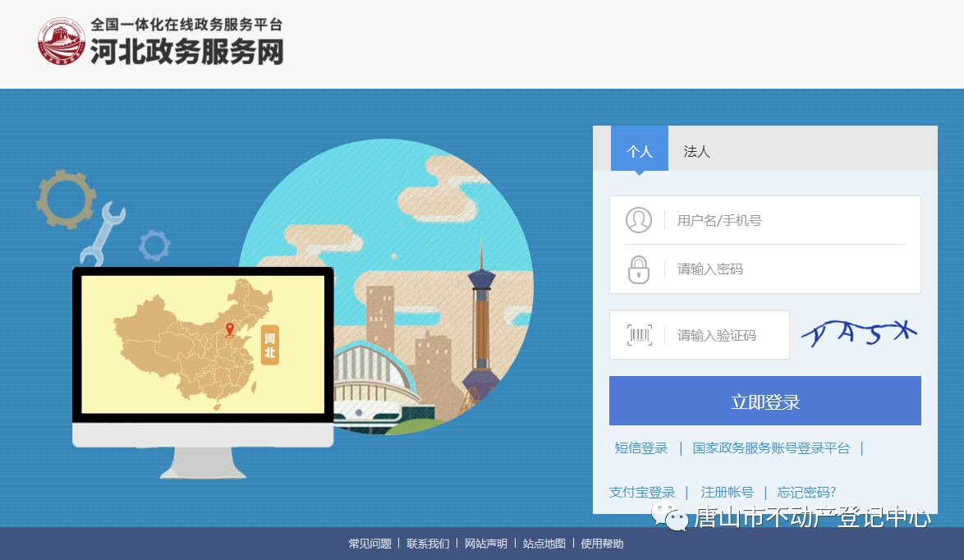The height and width of the screenshot is (560, 964).
Task: Focus the 用户名/手机号 input field
Action: click(788, 220)
